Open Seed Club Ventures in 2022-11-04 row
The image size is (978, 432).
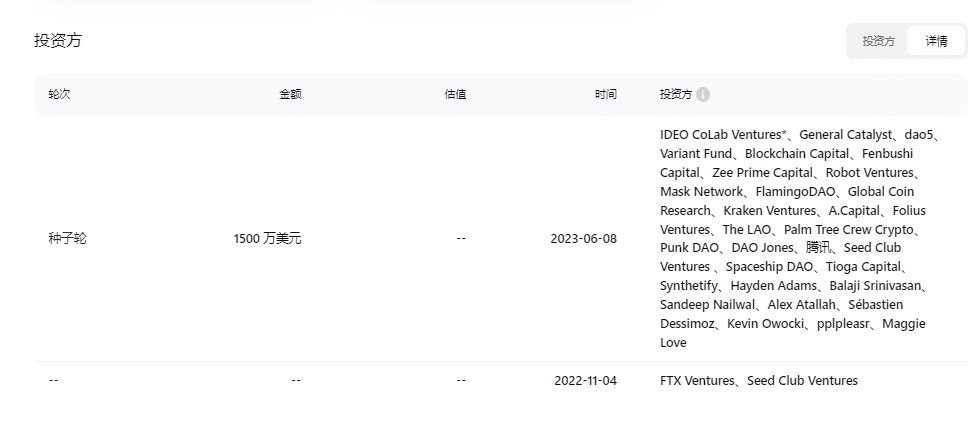[x=802, y=381]
